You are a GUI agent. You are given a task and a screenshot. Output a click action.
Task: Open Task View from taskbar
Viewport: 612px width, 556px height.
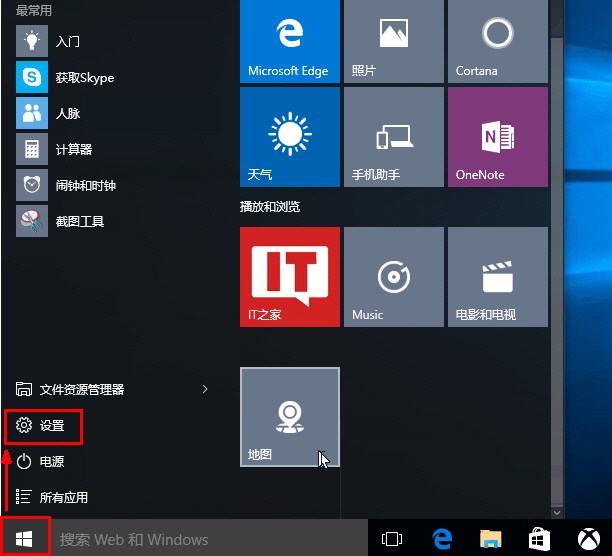[x=392, y=539]
